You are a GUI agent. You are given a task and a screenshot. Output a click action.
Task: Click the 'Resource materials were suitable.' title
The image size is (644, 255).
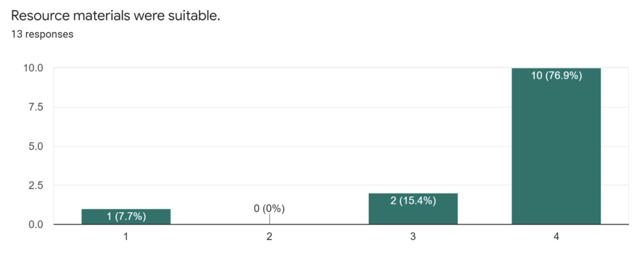click(x=115, y=16)
